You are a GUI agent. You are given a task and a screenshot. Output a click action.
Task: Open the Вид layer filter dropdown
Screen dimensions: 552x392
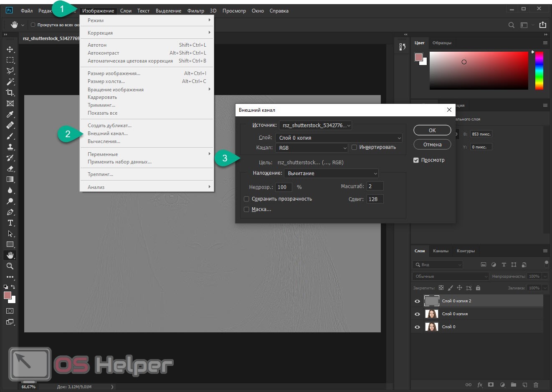click(437, 265)
